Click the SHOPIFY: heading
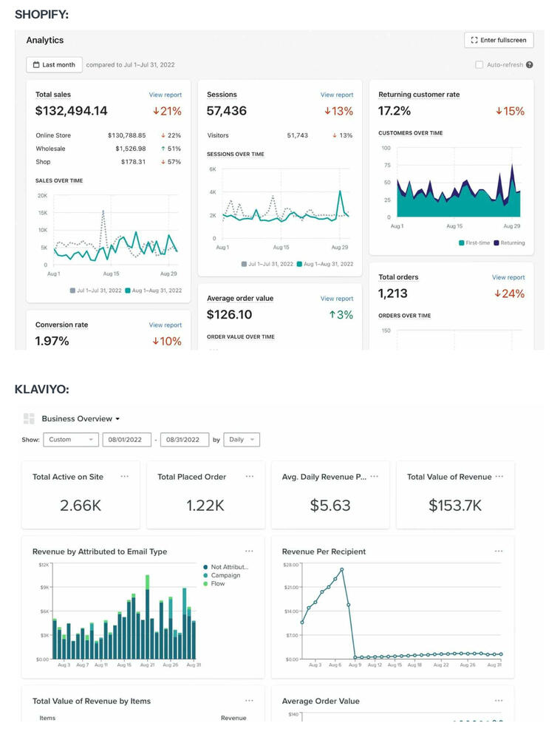 41,15
